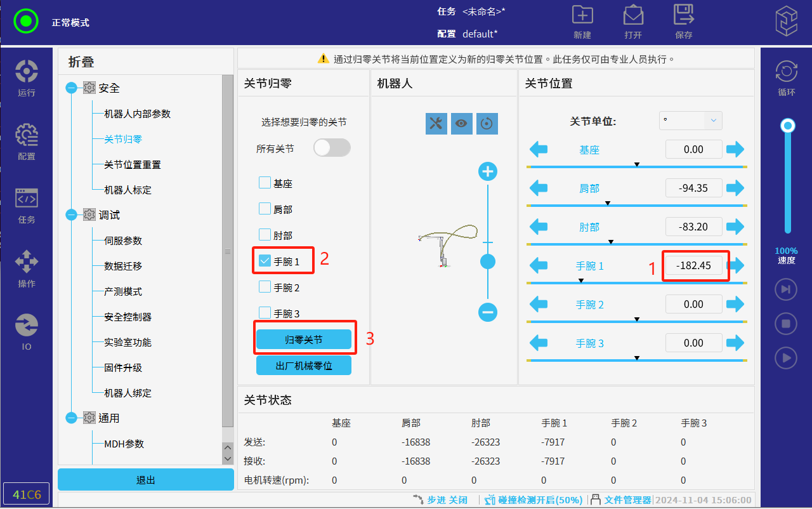Viewport: 812px width, 509px height.
Task: Toggle the 循环 loop icon
Action: (786, 77)
